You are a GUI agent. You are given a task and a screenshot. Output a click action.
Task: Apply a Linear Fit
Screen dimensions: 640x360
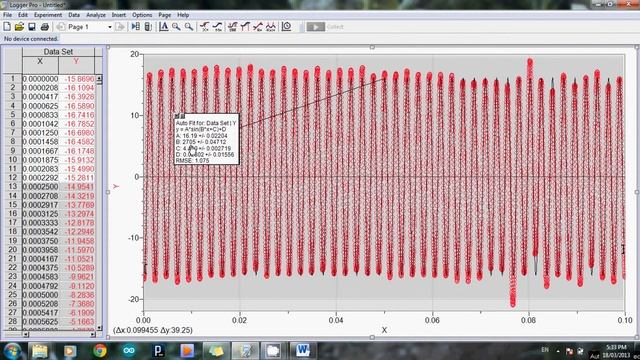[x=258, y=27]
